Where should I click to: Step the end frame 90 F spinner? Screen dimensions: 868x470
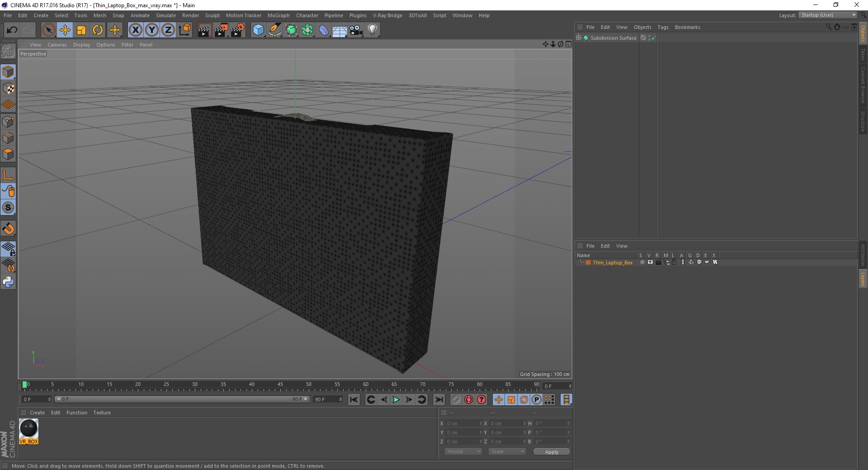(x=340, y=399)
